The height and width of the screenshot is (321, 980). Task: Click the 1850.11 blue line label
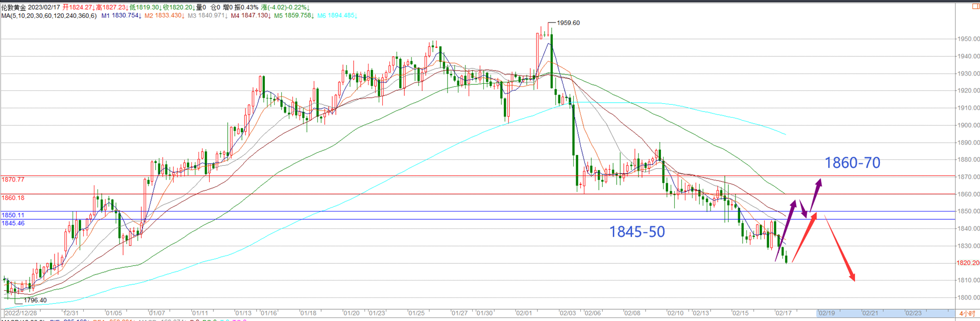pos(13,215)
